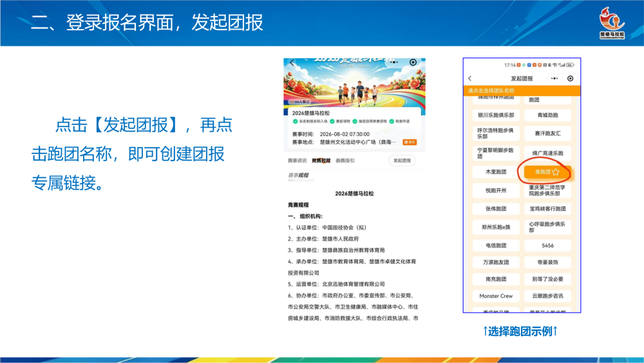The height and width of the screenshot is (363, 644).
Task: Click the Chuxiong Marathon logo in the slide header
Action: click(612, 23)
